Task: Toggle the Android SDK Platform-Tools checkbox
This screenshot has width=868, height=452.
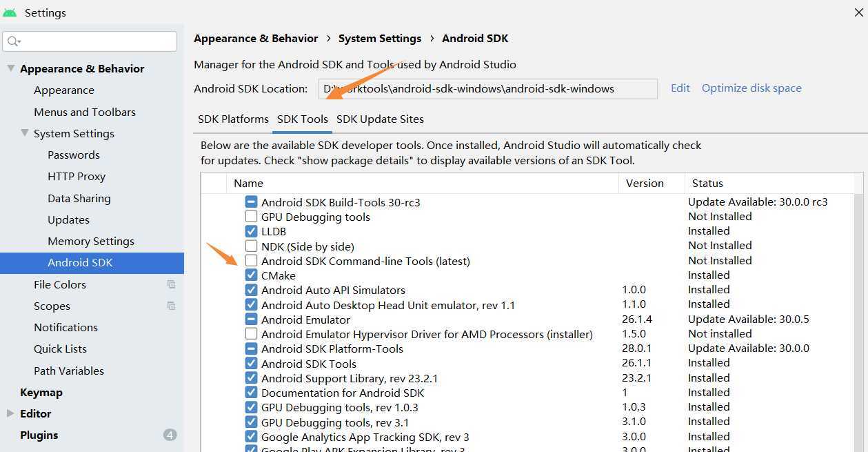Action: point(251,348)
